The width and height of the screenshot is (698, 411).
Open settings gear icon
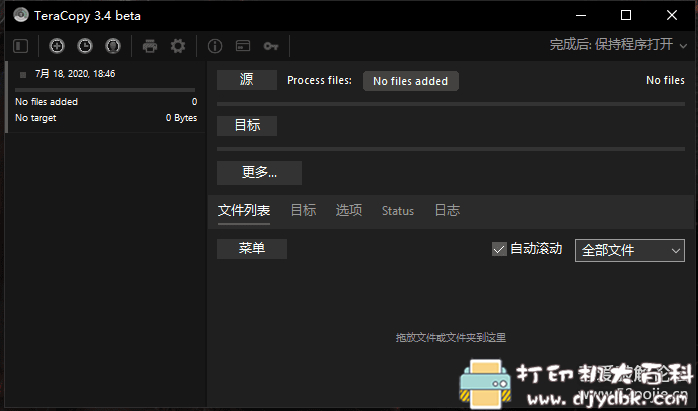pyautogui.click(x=178, y=46)
